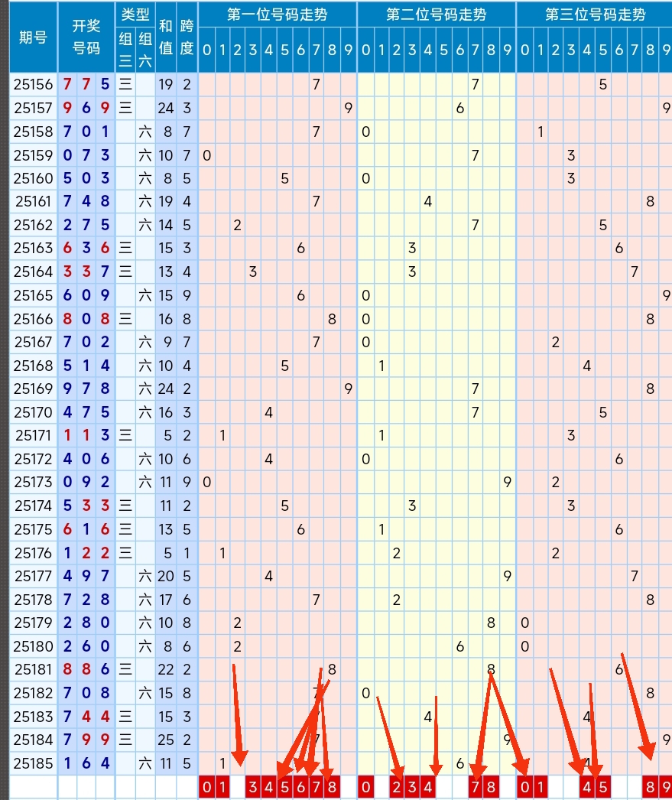Click span value 9 in row 25173
Image resolution: width=672 pixels, height=800 pixels.
pos(187,482)
